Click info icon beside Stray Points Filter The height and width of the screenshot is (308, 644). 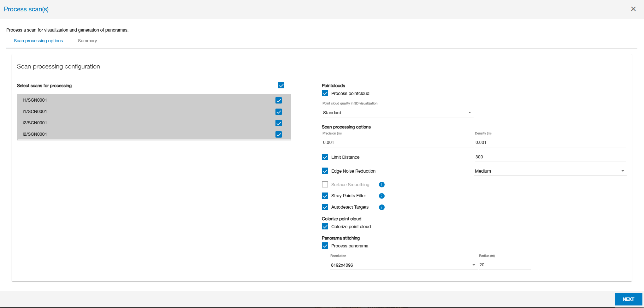pyautogui.click(x=381, y=196)
